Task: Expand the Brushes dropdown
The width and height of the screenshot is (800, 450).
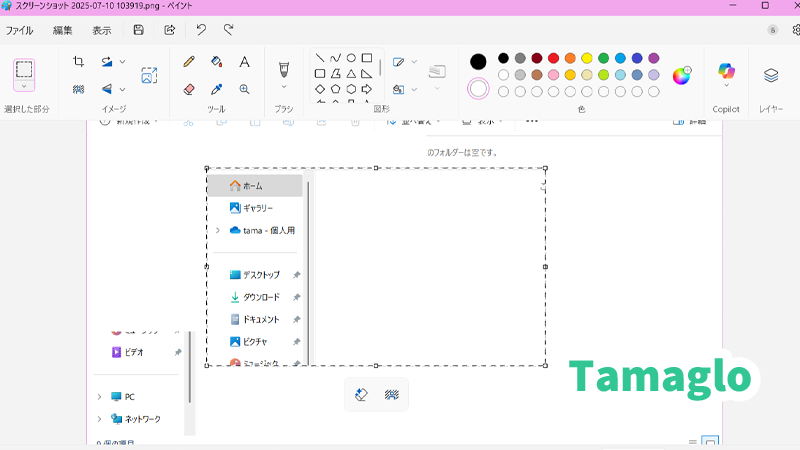Action: click(283, 87)
